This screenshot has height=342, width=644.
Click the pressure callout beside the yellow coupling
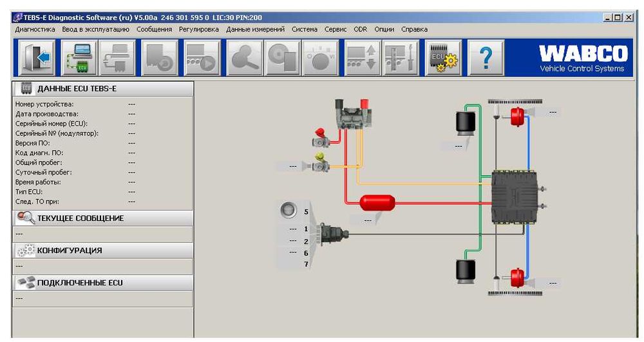294,166
